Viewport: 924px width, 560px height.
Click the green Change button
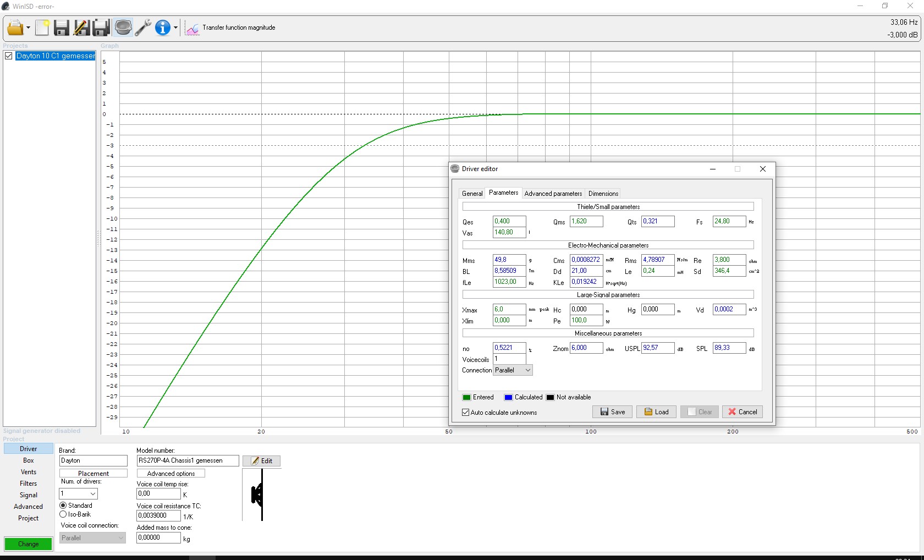coord(29,544)
